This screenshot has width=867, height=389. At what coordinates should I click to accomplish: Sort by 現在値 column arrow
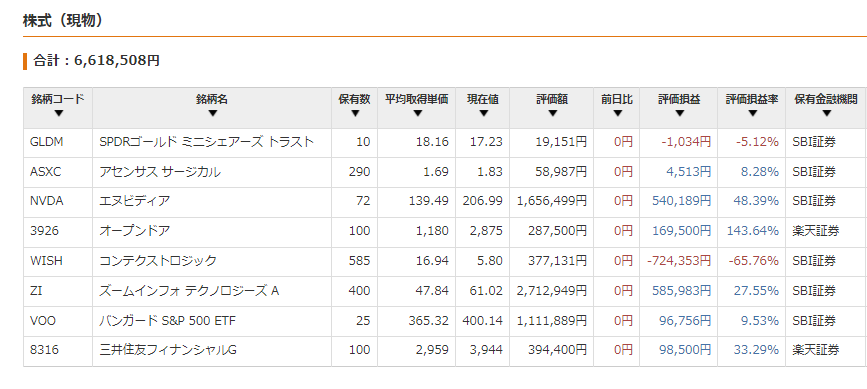[483, 114]
